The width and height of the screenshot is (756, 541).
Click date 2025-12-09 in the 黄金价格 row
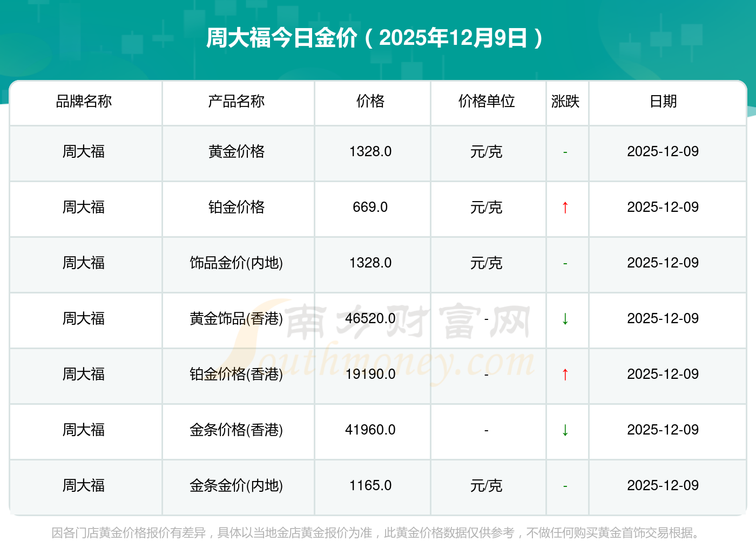(x=663, y=151)
